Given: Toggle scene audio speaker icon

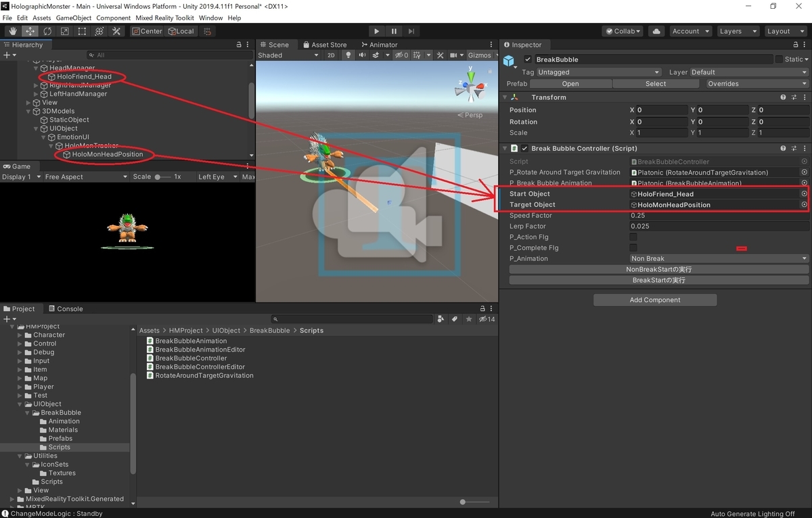Looking at the screenshot, I should (362, 55).
